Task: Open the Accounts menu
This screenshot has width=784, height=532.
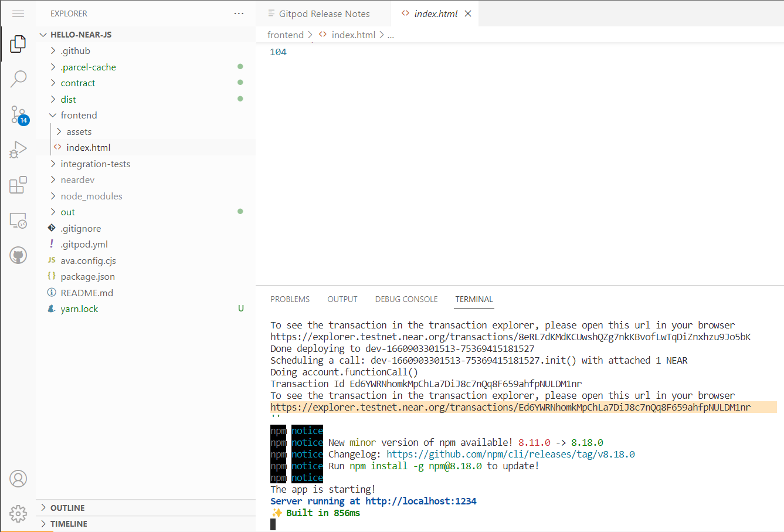Action: 18,479
